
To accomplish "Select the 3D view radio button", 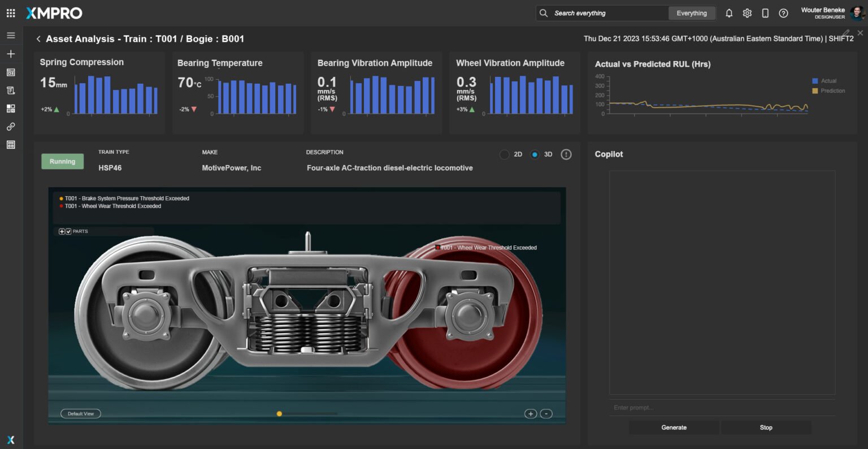I will point(535,154).
